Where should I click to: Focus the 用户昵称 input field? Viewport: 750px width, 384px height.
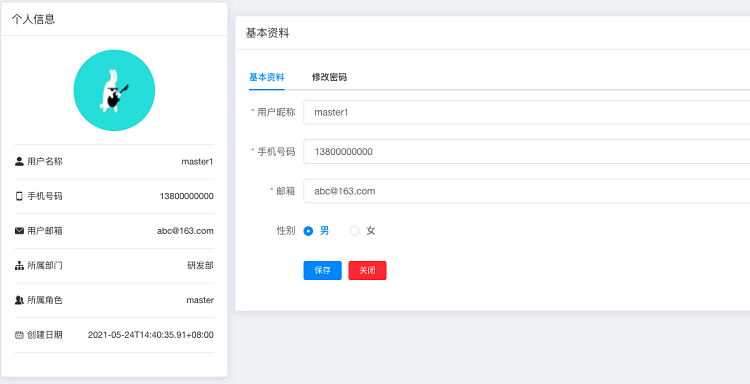527,112
